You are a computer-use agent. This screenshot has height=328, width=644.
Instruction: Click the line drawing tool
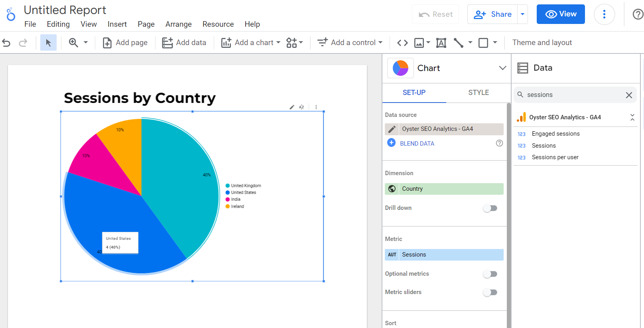(459, 43)
